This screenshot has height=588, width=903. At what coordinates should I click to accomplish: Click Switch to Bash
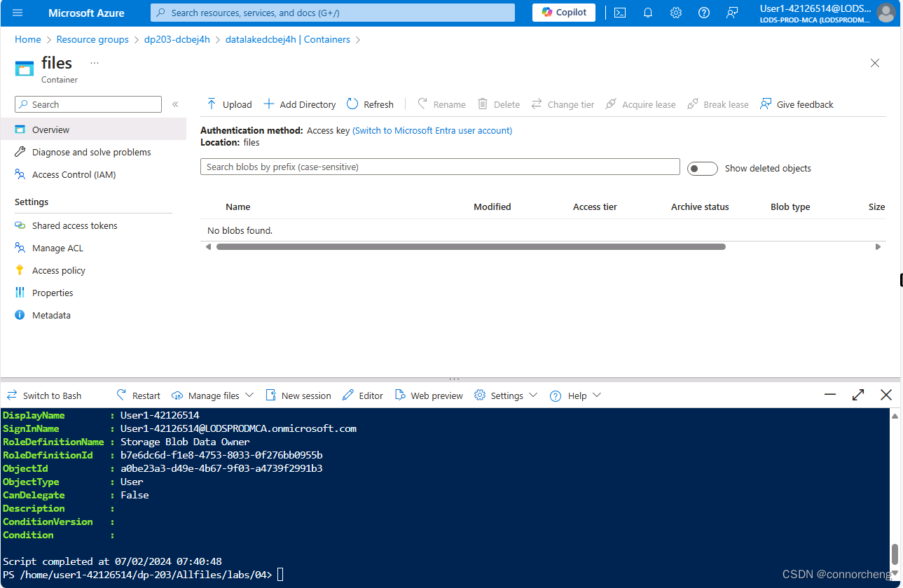[44, 395]
